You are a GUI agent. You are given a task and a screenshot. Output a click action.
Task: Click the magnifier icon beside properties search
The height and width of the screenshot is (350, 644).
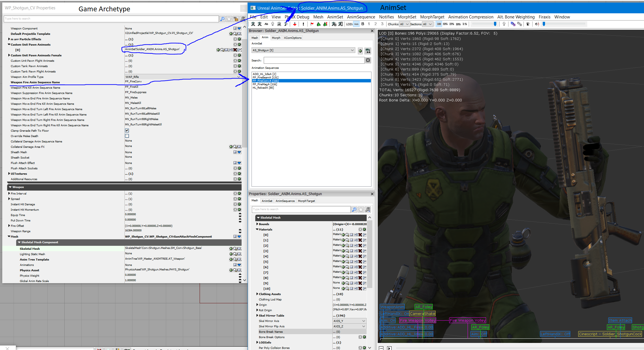[x=354, y=210]
